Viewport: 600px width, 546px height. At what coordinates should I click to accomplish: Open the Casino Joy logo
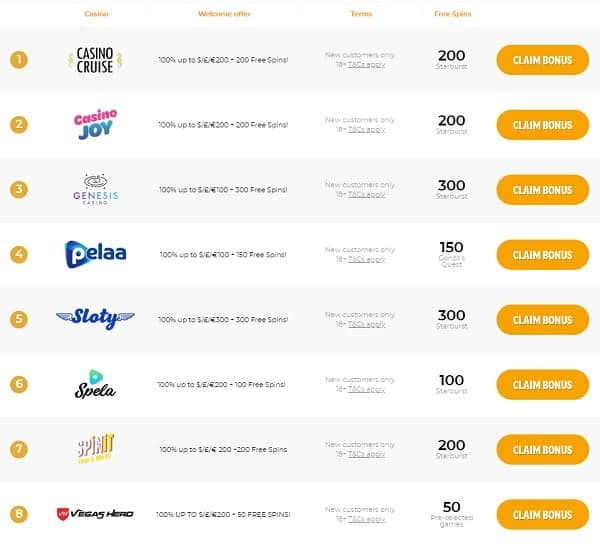coord(95,125)
